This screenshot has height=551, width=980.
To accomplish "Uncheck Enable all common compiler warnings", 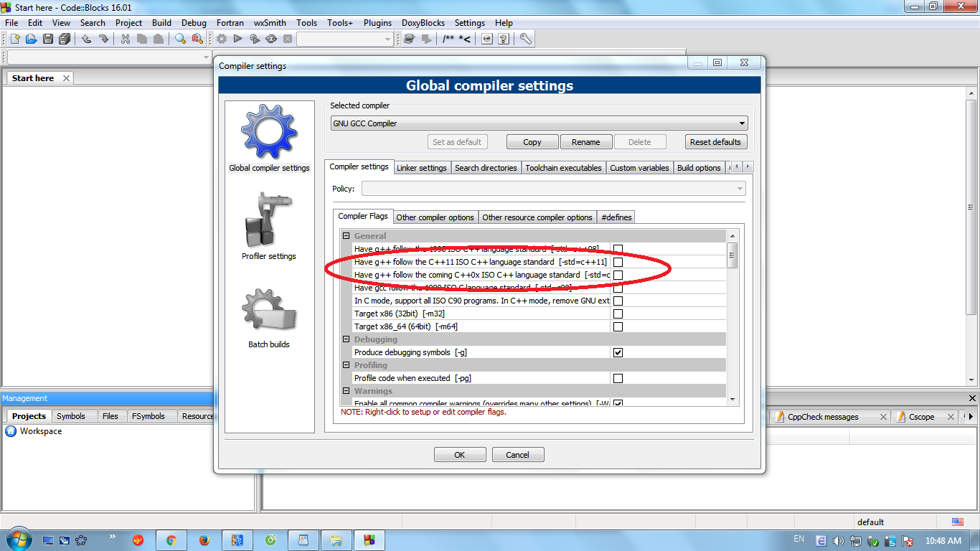I will click(x=618, y=403).
